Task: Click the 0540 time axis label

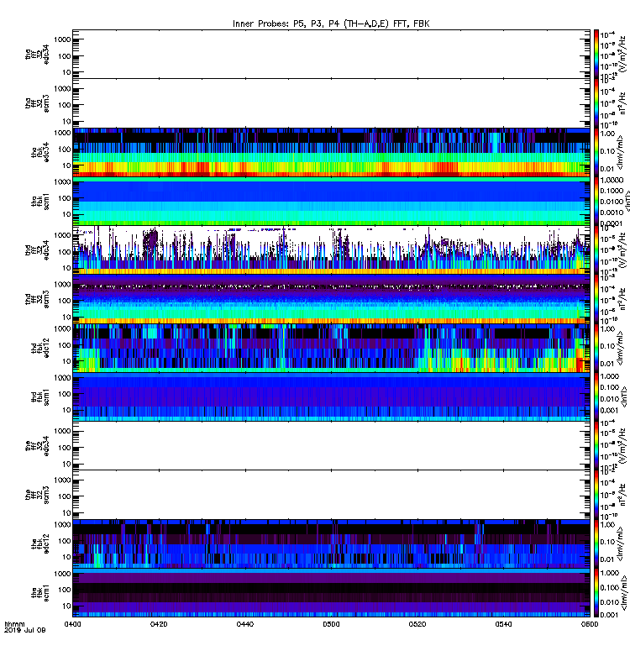Action: click(x=503, y=624)
